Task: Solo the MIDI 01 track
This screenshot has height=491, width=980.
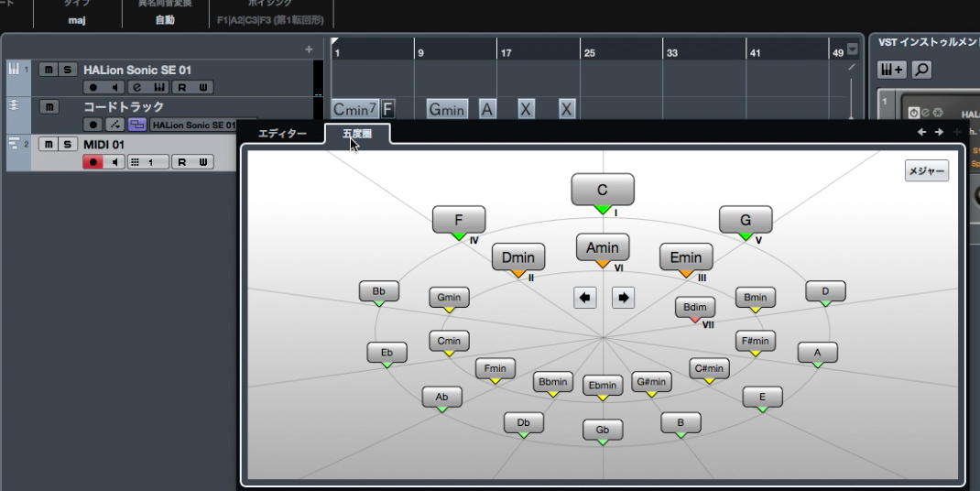Action: pyautogui.click(x=68, y=145)
